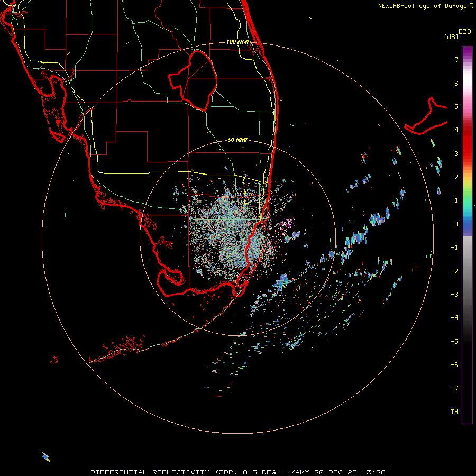Click the scale tick label 2
This screenshot has height=476, width=476.
pos(456,177)
